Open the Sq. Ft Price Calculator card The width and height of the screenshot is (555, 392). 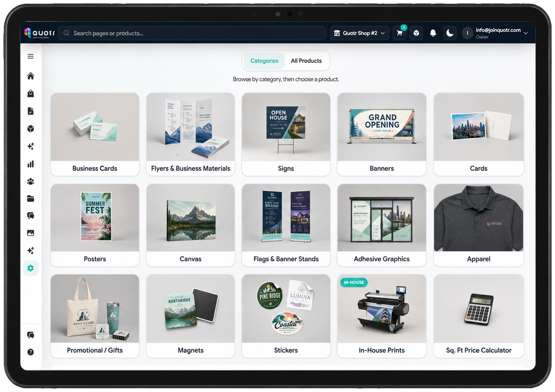point(479,316)
